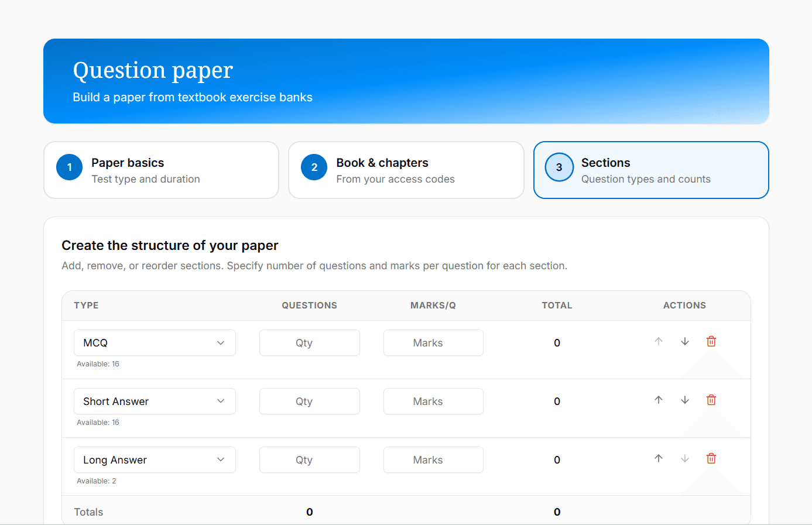This screenshot has height=525, width=812.
Task: Click "Create the structure of your paper" heading
Action: coord(170,245)
